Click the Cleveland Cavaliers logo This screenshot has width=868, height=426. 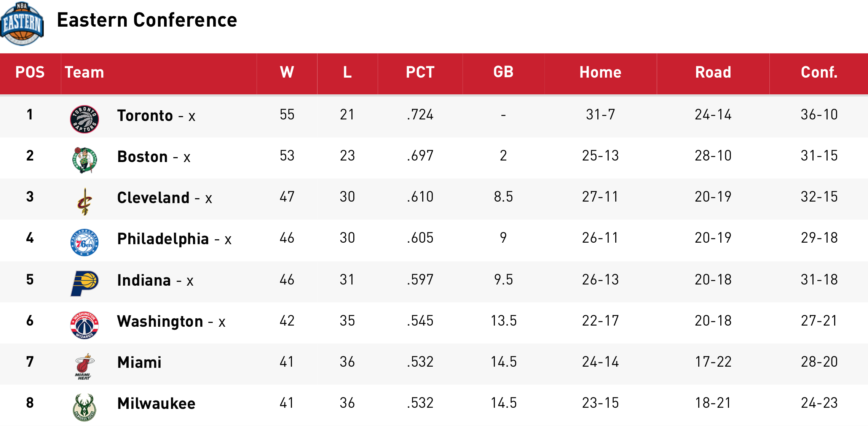coord(85,202)
